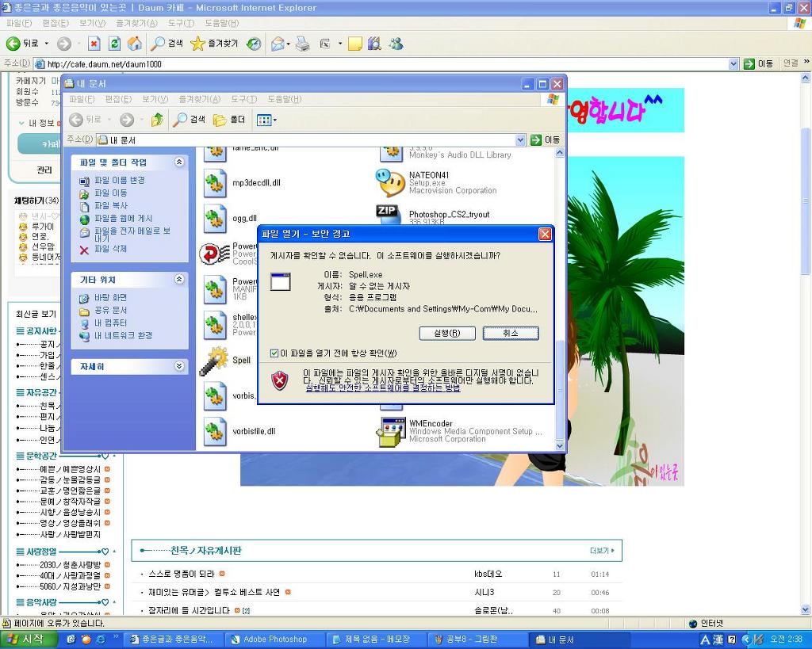Select mp3decdll.dll file icon

click(214, 184)
